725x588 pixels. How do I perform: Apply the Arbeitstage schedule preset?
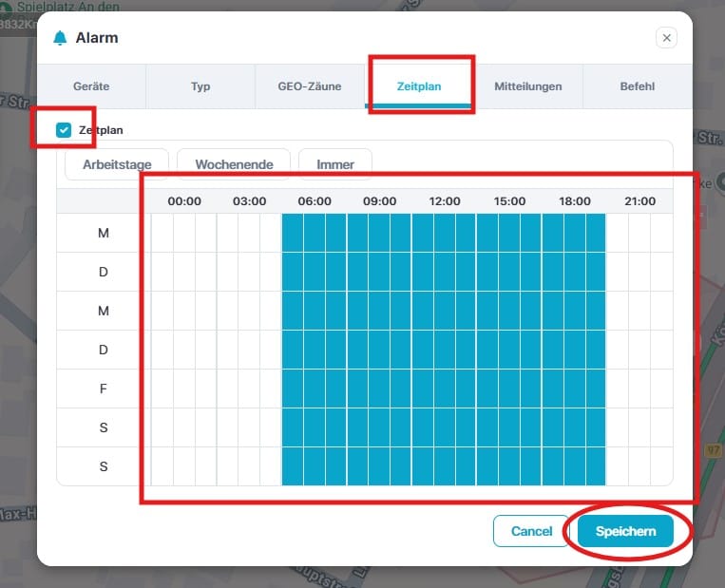(117, 164)
